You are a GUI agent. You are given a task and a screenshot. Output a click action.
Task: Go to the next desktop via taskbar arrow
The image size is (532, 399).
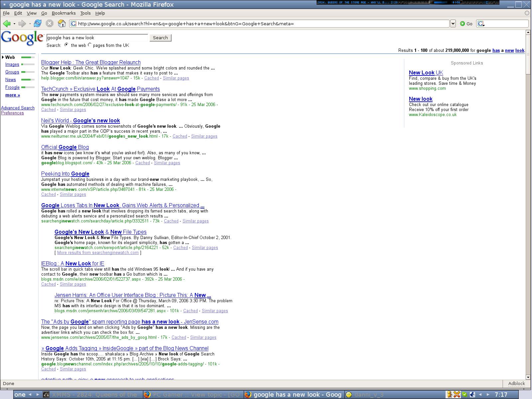38,395
